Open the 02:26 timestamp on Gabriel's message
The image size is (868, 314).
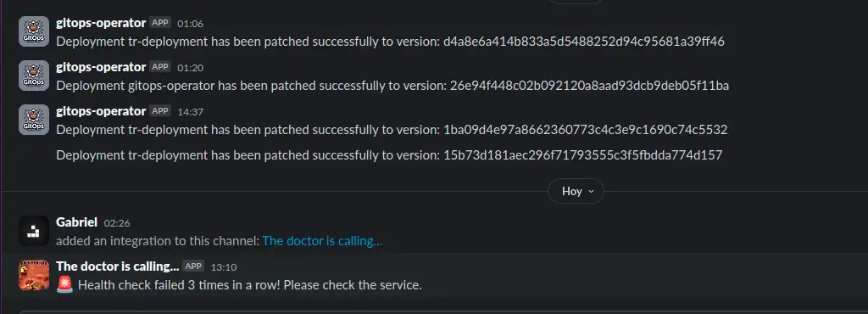pos(117,223)
